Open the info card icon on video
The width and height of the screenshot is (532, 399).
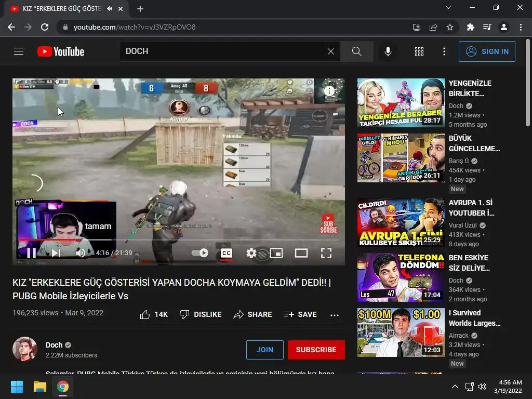(x=329, y=90)
